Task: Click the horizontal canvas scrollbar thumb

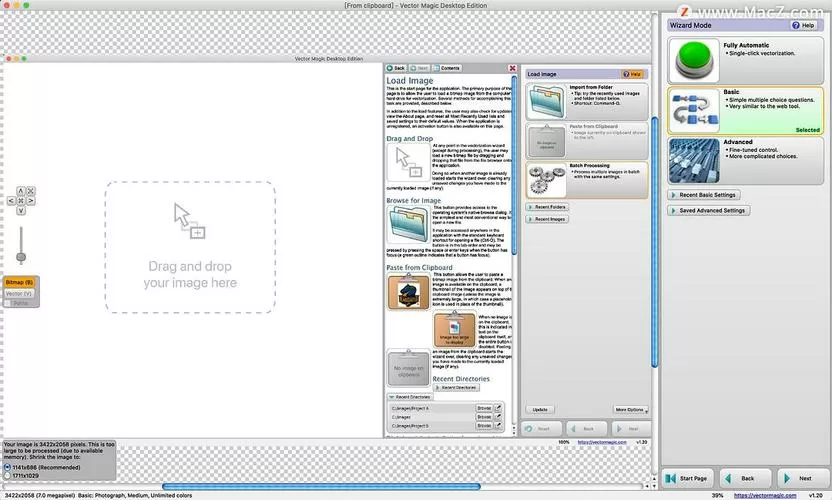Action: (x=321, y=486)
